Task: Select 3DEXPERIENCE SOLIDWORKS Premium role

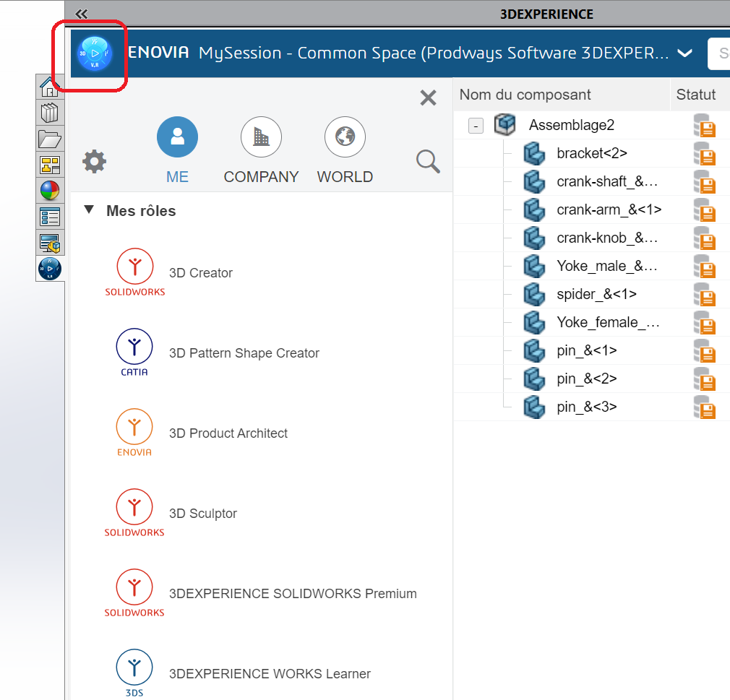Action: click(293, 593)
